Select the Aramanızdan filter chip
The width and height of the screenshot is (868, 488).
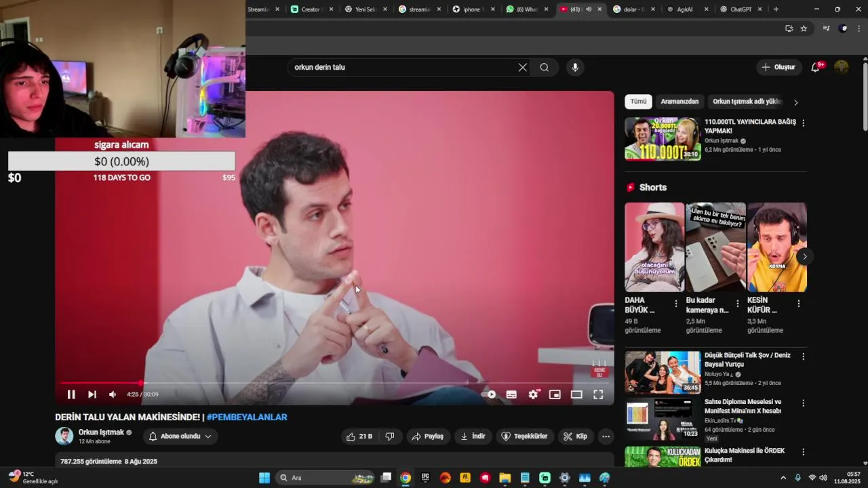pyautogui.click(x=679, y=102)
